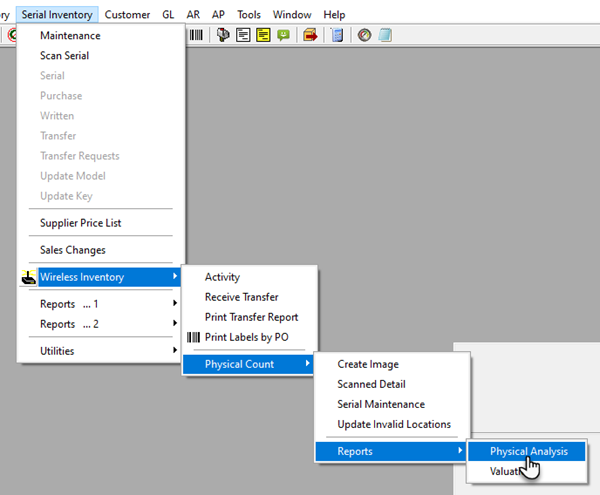Open the Window menu
Image resolution: width=600 pixels, height=495 pixels.
(292, 15)
